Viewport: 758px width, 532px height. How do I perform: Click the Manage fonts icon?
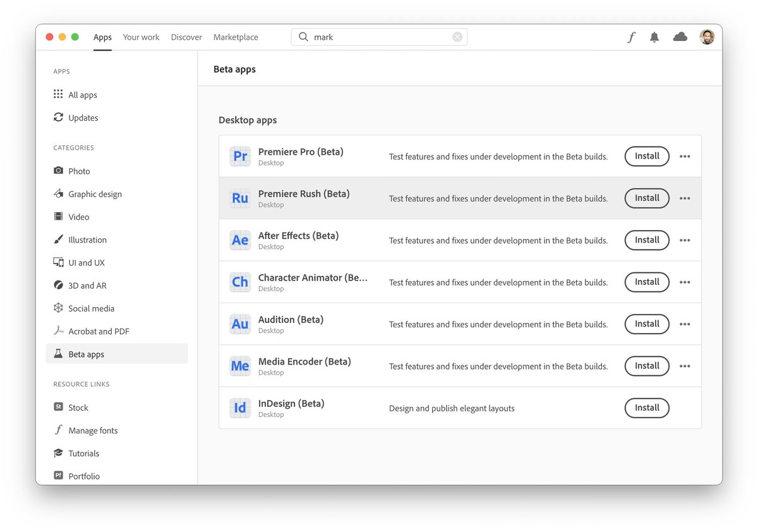click(58, 430)
